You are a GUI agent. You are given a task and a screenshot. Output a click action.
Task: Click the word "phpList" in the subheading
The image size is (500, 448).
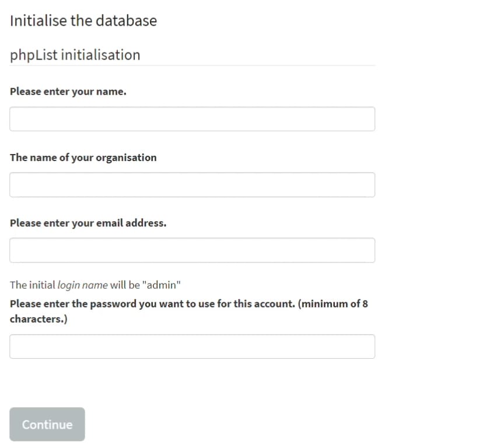tap(34, 55)
